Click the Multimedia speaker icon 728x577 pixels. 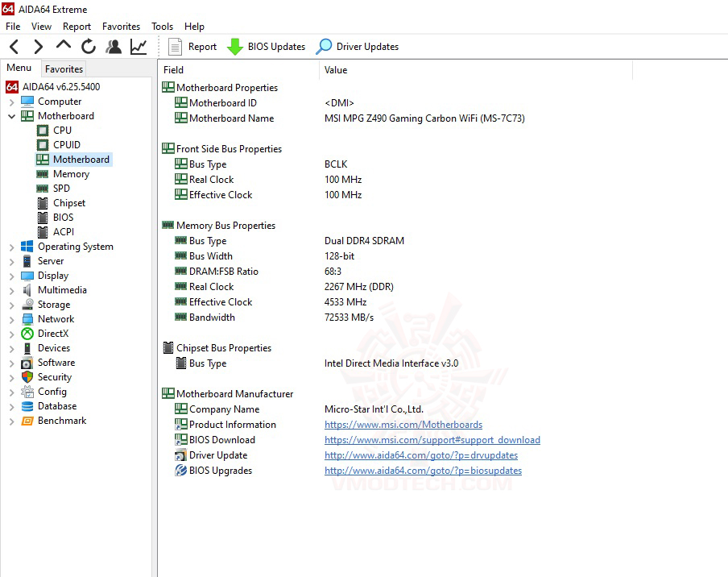coord(27,290)
